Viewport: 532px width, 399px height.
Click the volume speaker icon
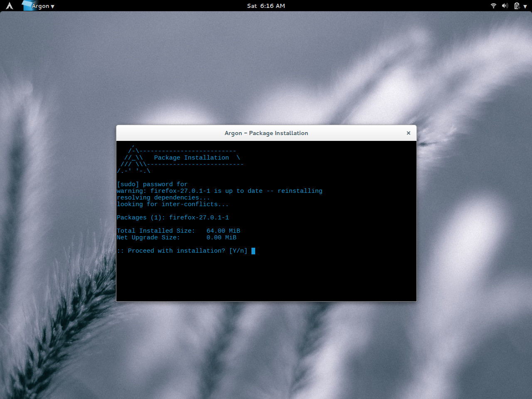coord(505,6)
